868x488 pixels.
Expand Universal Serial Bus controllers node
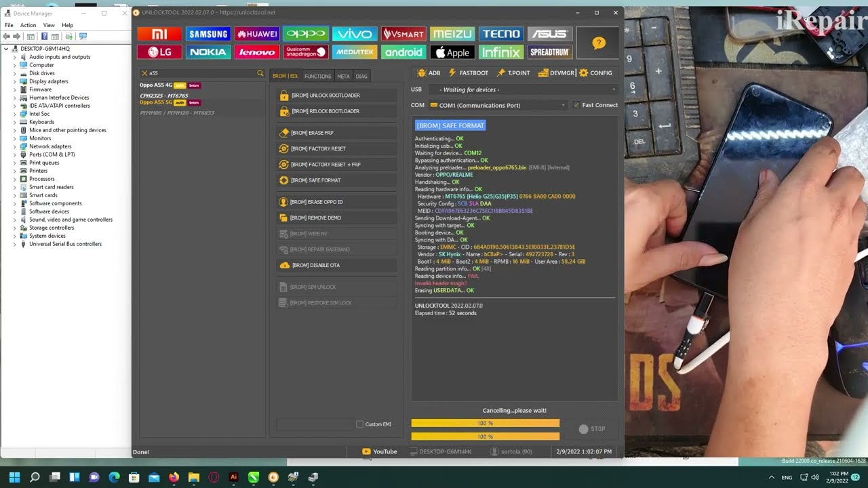pyautogui.click(x=15, y=244)
